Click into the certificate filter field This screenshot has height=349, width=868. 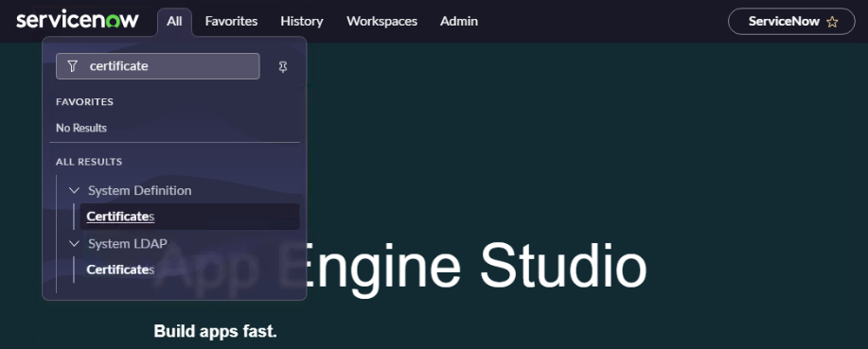(x=158, y=66)
